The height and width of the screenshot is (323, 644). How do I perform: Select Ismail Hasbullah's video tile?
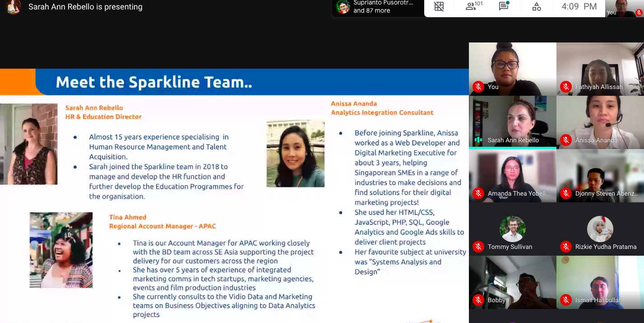600,282
